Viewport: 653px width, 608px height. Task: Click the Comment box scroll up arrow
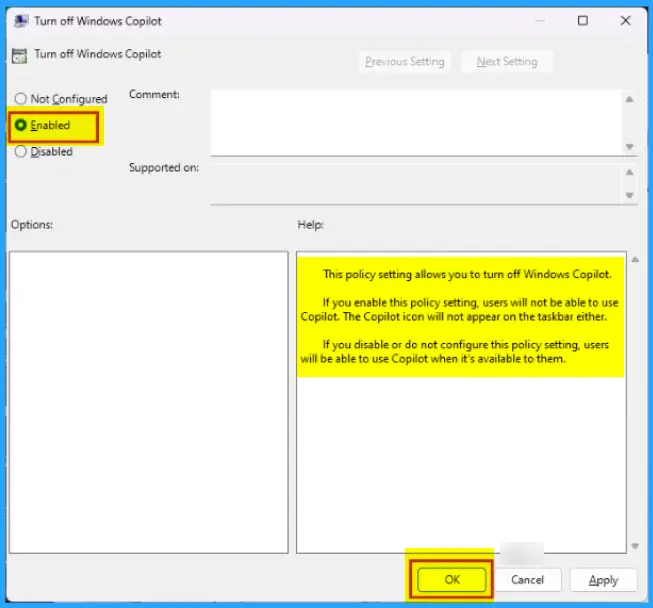630,99
